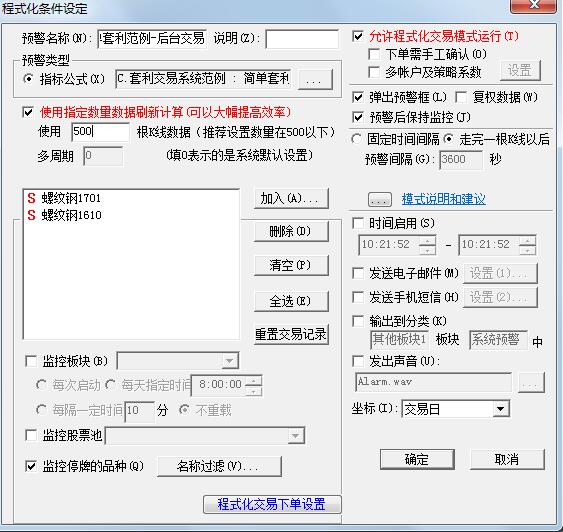
Task: Open the 模式说明和建议 link
Action: pyautogui.click(x=443, y=199)
